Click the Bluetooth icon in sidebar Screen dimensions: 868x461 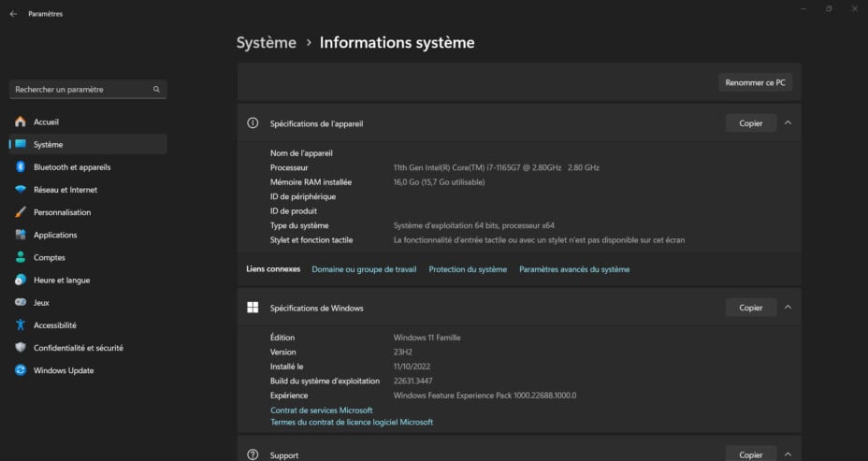coord(21,166)
